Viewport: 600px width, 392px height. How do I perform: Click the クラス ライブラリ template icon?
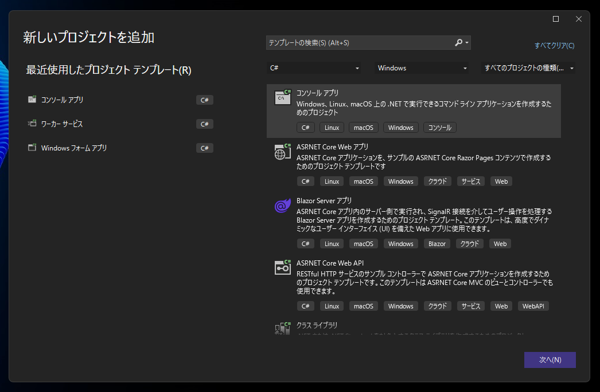tap(282, 328)
